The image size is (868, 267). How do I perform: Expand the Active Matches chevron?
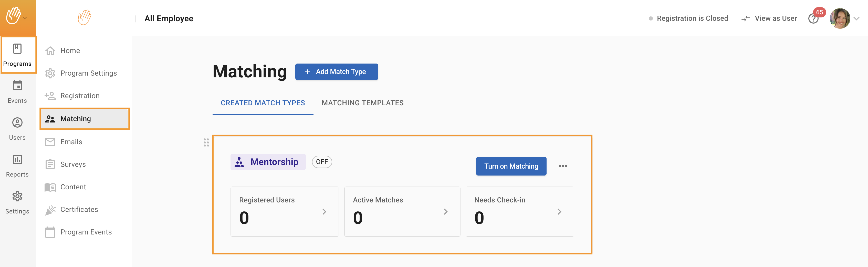(x=445, y=212)
